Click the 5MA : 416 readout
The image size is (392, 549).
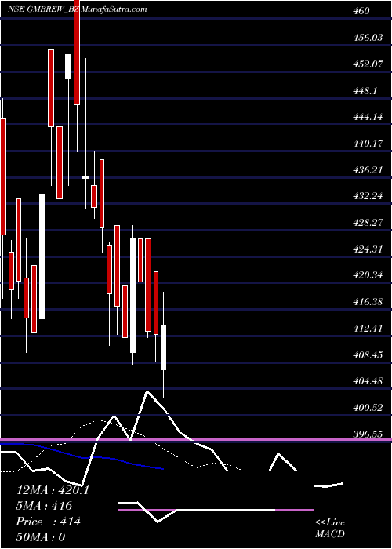tap(44, 506)
